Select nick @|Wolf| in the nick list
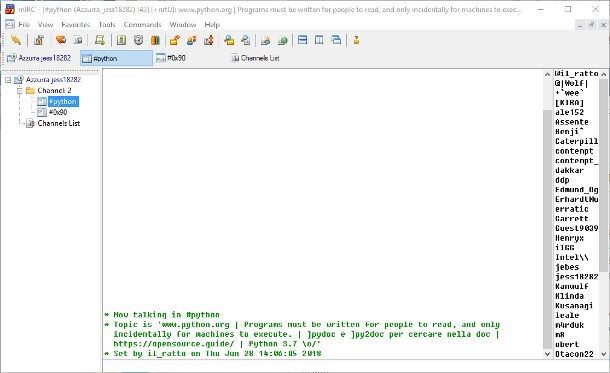This screenshot has width=610, height=373. click(571, 83)
